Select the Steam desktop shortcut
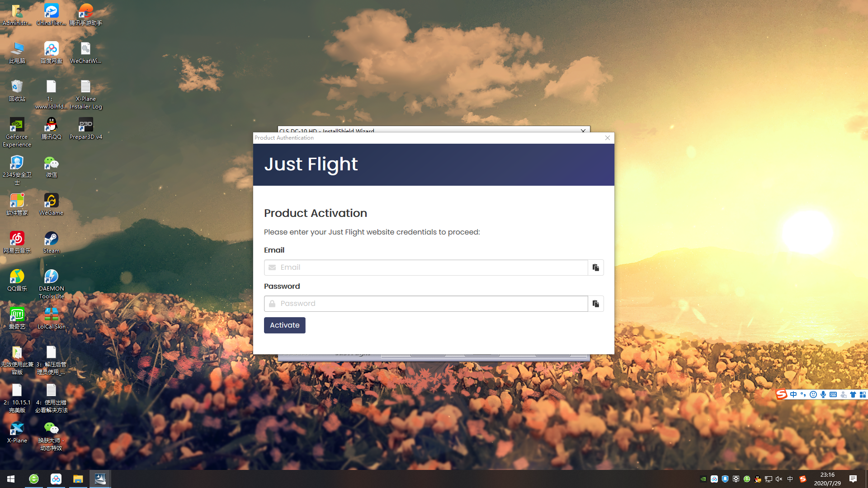The image size is (868, 488). pyautogui.click(x=52, y=242)
